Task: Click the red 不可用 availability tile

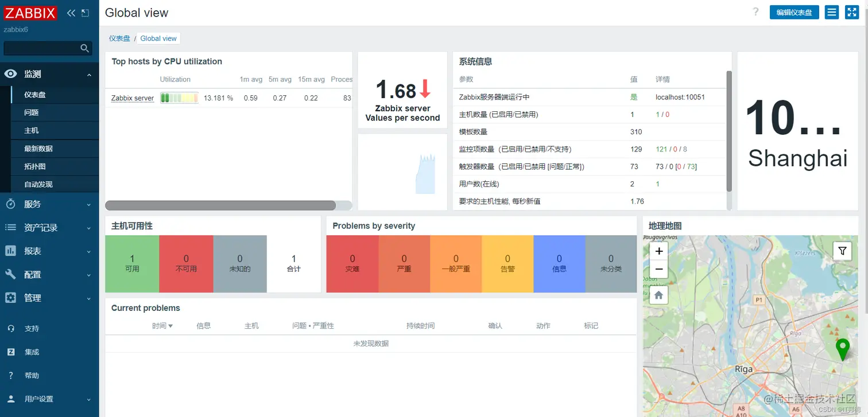Action: pos(186,264)
